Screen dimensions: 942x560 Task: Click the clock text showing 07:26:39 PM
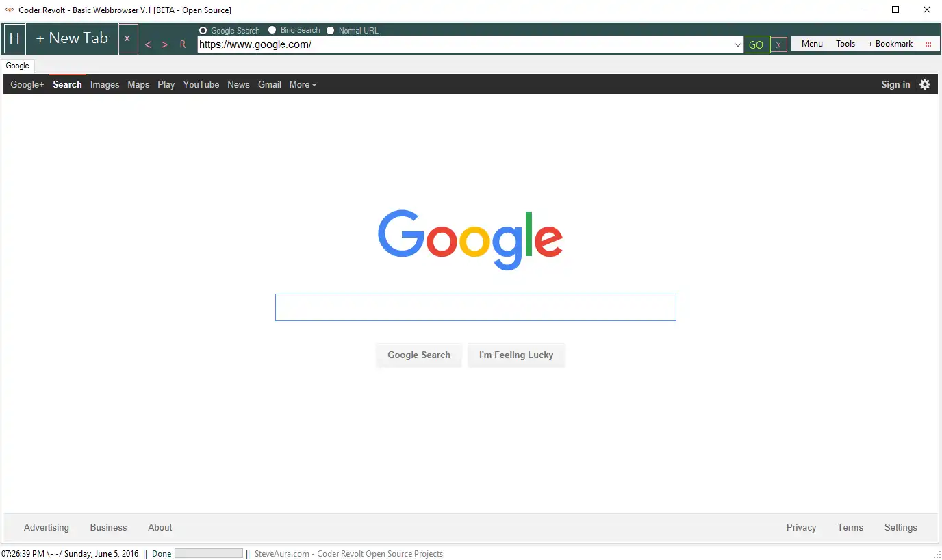23,554
